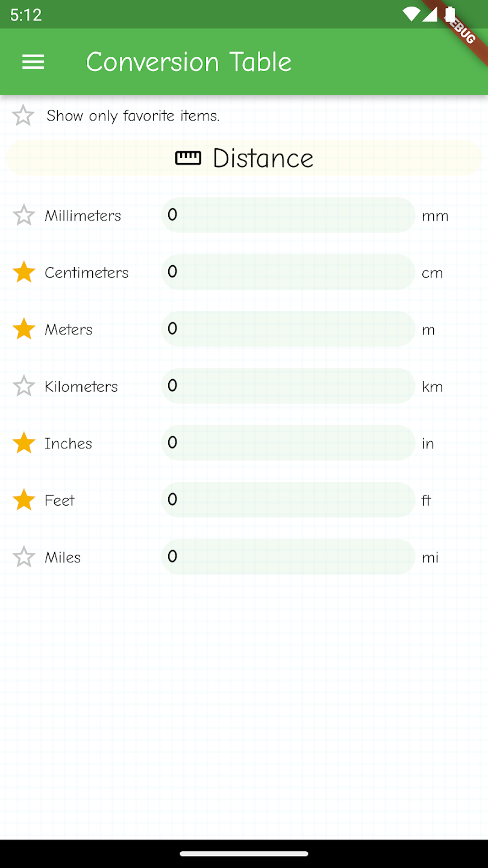The width and height of the screenshot is (488, 868).
Task: Open the app menu from the title bar
Action: pos(33,62)
